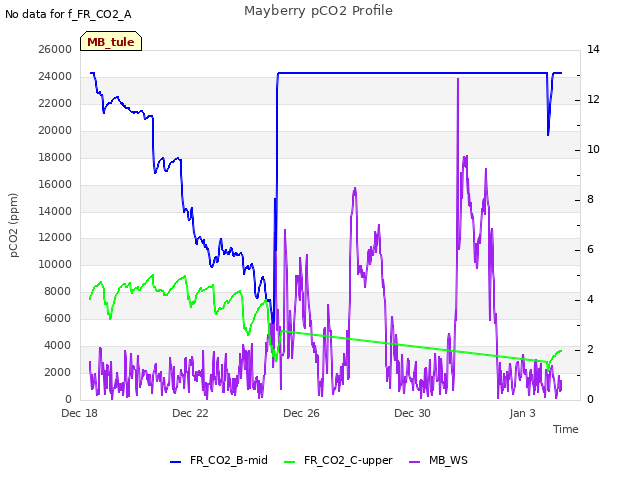
Task: Click the Dec 26 x-axis tick label
Action: tap(301, 413)
